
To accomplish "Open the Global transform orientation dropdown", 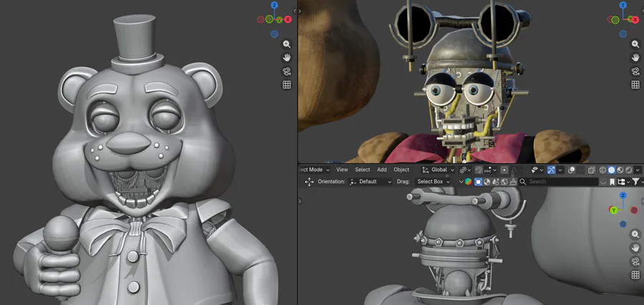I will [x=438, y=170].
